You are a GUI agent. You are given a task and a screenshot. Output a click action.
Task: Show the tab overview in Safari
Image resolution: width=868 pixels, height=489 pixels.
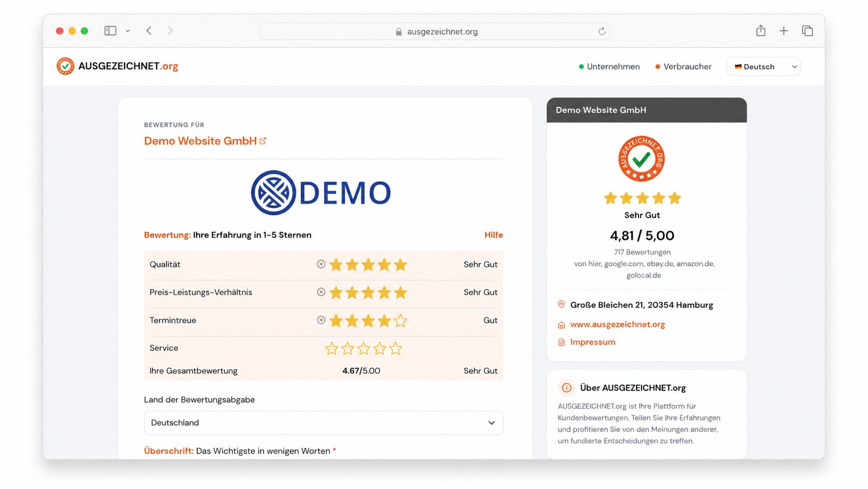(807, 31)
